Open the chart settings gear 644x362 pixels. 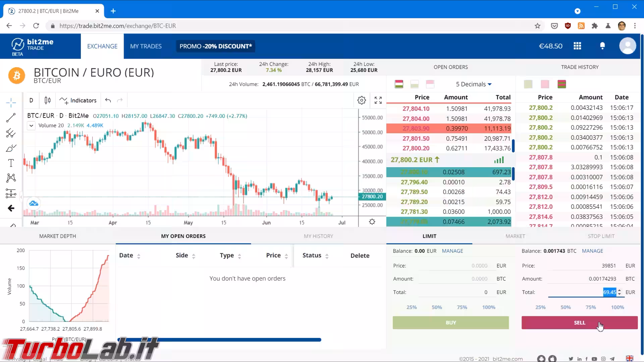coord(362,100)
